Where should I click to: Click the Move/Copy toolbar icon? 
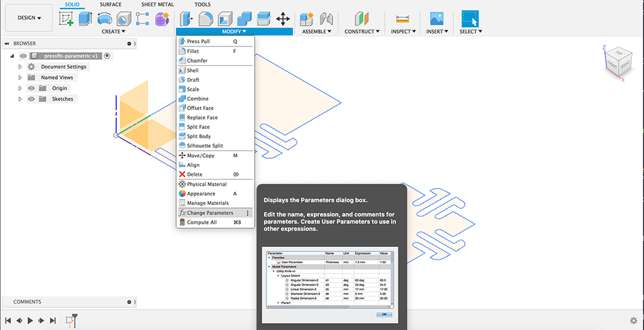(282, 19)
